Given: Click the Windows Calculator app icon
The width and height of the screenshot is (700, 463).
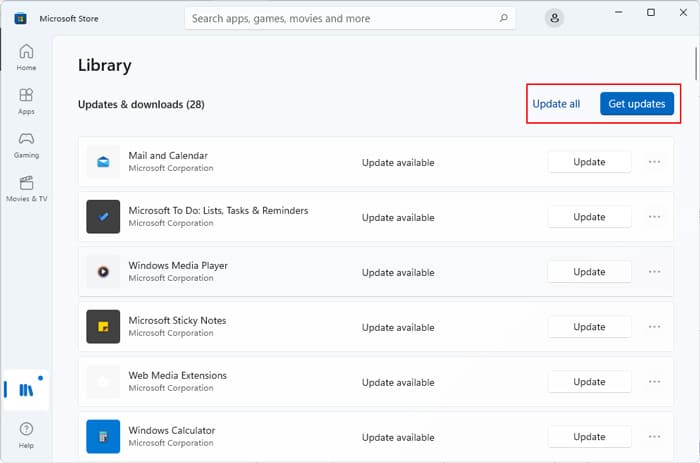Looking at the screenshot, I should pyautogui.click(x=103, y=436).
